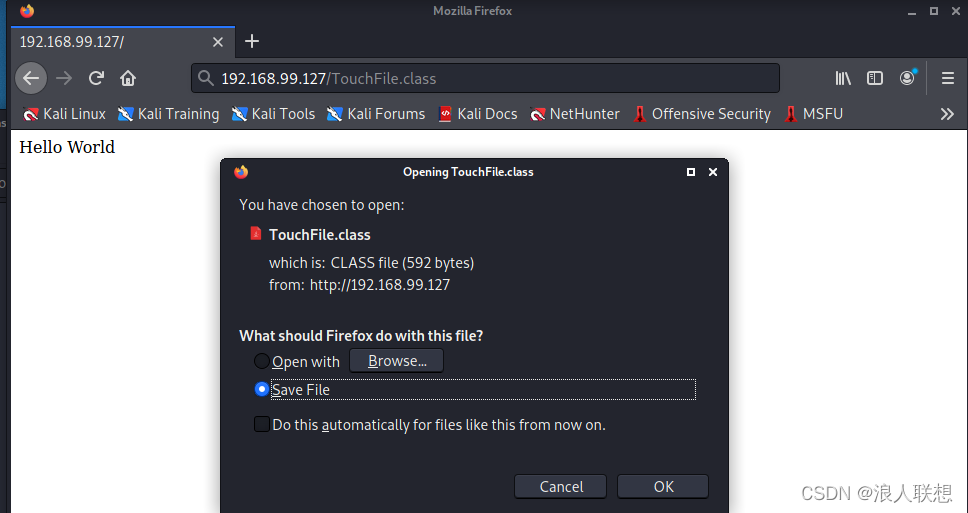This screenshot has width=968, height=513.
Task: Enable Do this automatically for files checkbox
Action: (262, 424)
